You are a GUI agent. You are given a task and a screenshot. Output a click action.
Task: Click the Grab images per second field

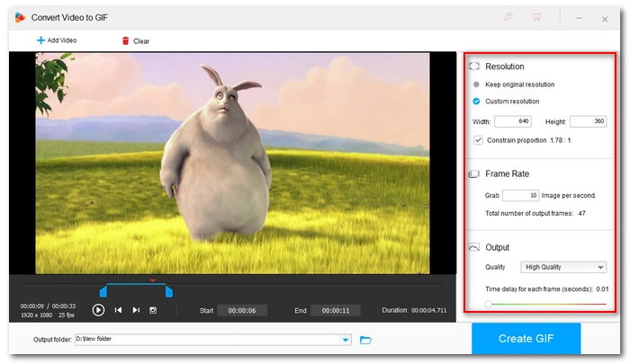520,195
